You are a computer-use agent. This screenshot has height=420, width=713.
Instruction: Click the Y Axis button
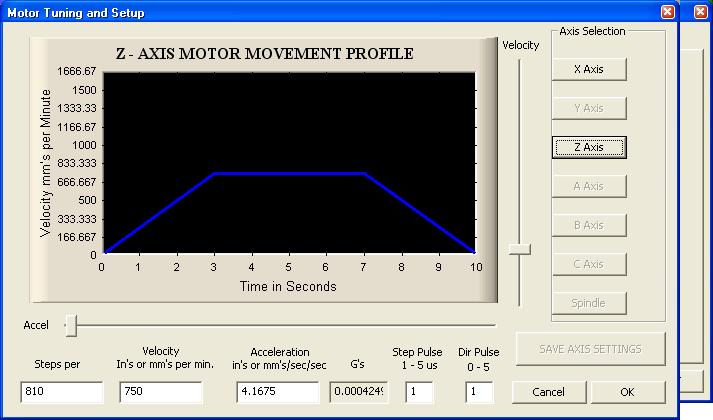(588, 108)
